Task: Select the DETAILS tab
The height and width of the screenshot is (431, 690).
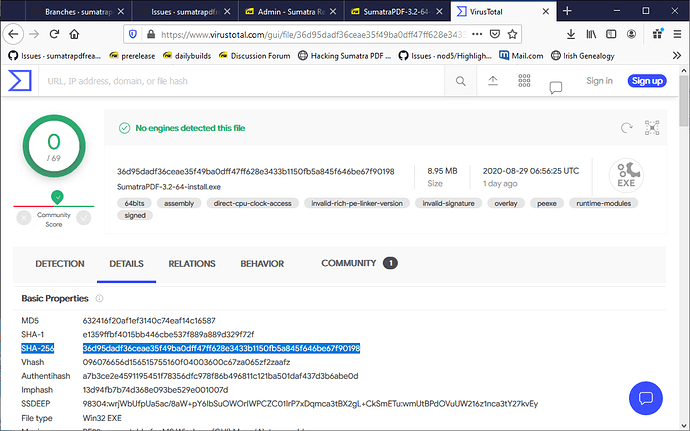Action: 126,264
